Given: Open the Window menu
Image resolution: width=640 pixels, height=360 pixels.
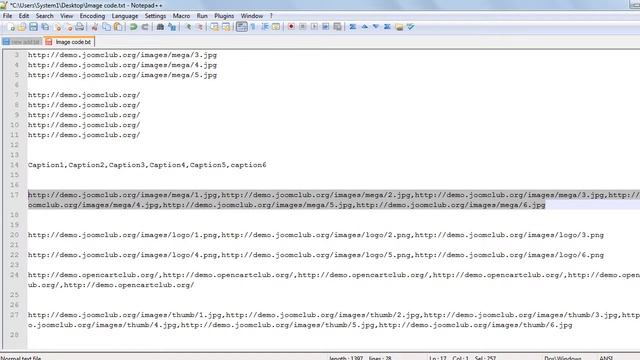Looking at the screenshot, I should point(251,16).
